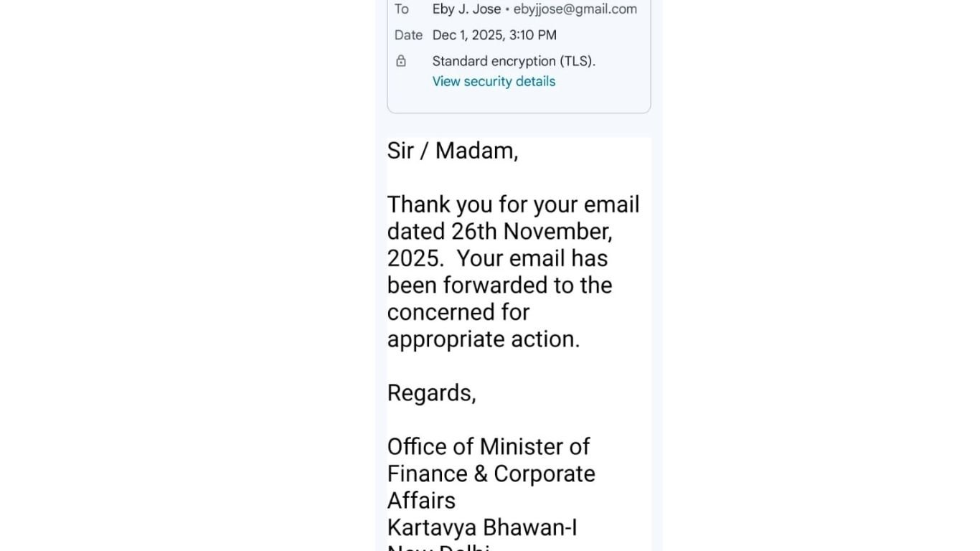The height and width of the screenshot is (551, 980).
Task: Click the "been forwarded to the" line
Action: pos(499,285)
